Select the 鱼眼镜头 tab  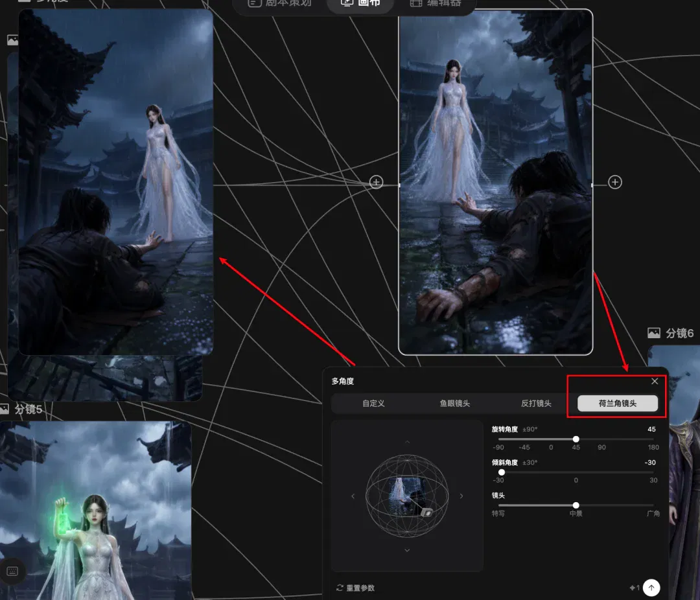click(454, 404)
